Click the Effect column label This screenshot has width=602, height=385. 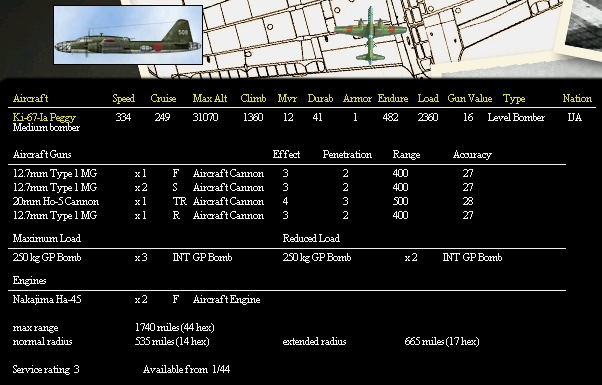point(286,155)
